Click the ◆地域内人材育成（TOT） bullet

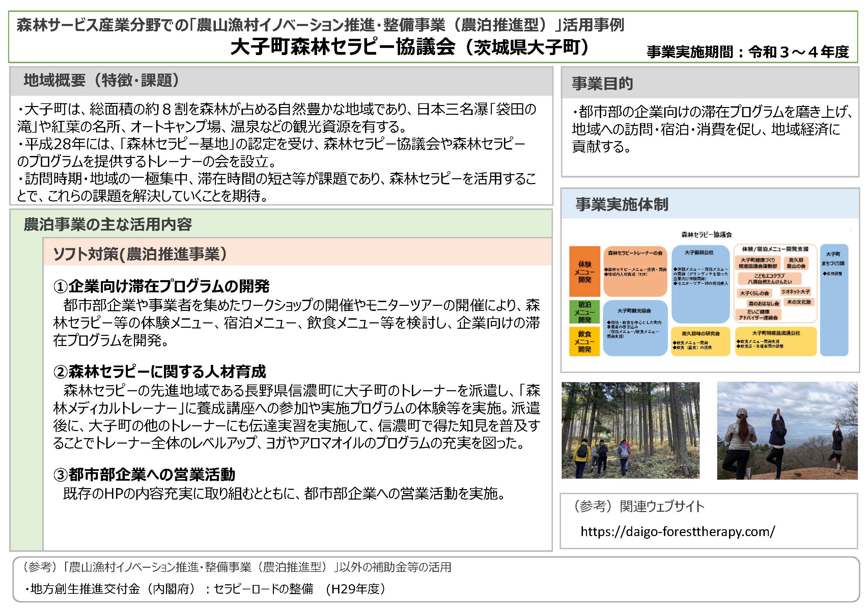[626, 274]
